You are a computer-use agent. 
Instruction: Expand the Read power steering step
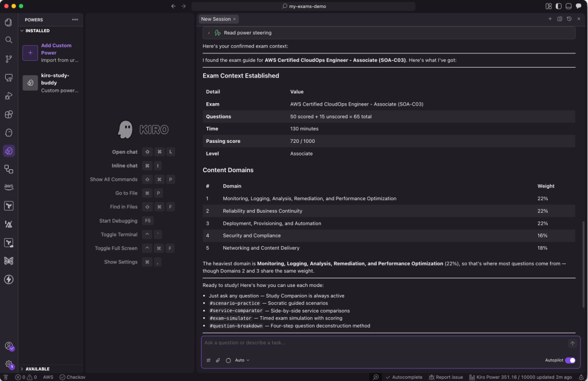point(389,33)
